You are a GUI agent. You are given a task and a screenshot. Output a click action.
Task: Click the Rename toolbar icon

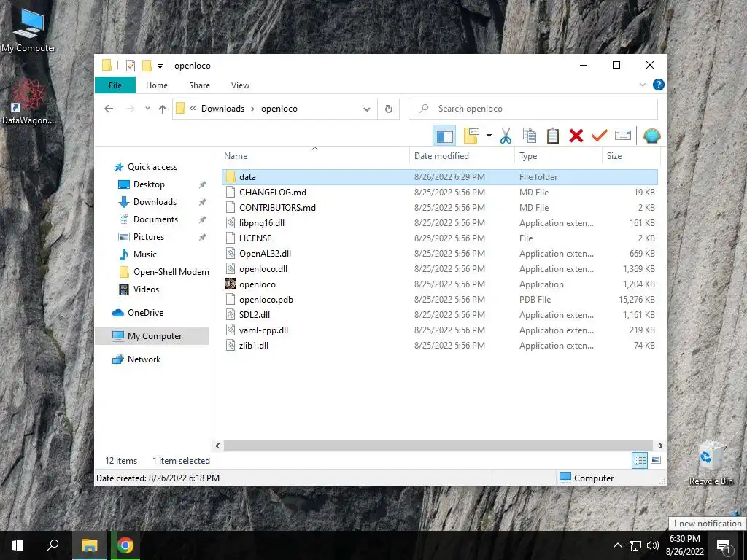click(623, 136)
